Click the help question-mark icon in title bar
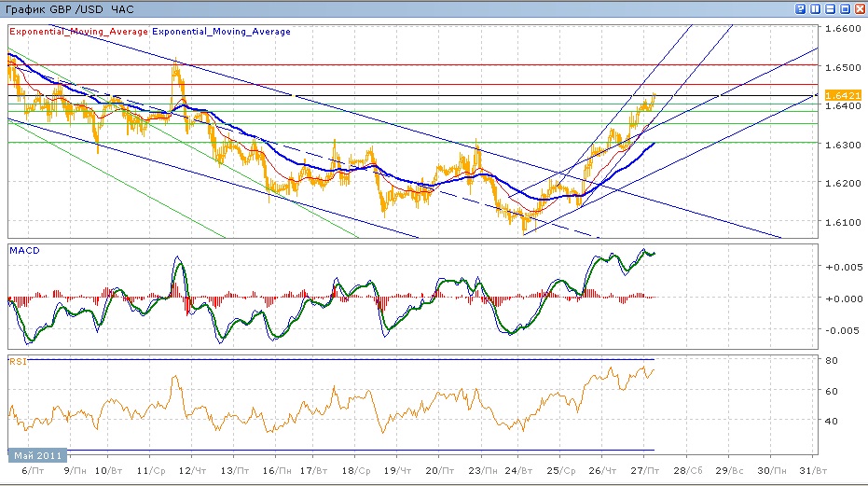The height and width of the screenshot is (486, 868). point(801,9)
